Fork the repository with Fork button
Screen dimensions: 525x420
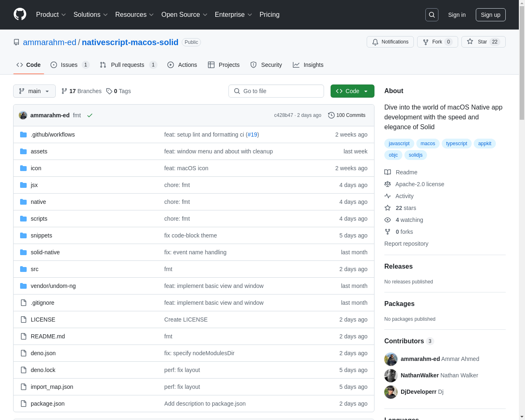[x=438, y=42]
